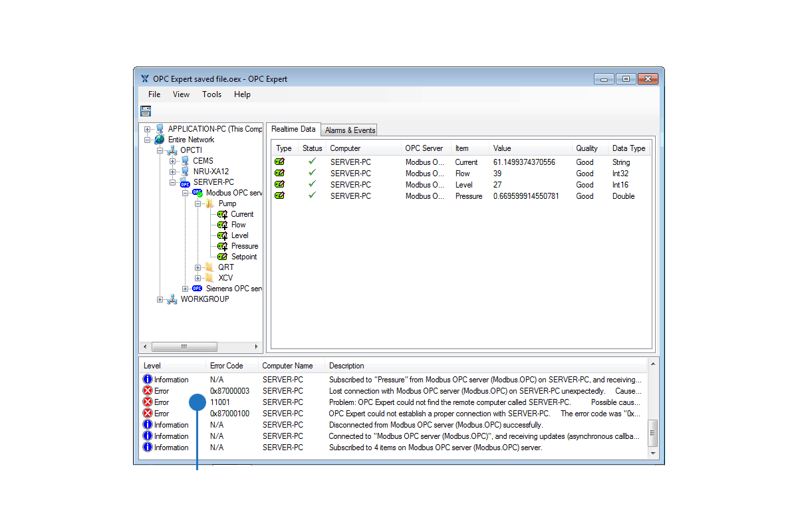Expand the XCV folder node
798x532 pixels.
(198, 278)
